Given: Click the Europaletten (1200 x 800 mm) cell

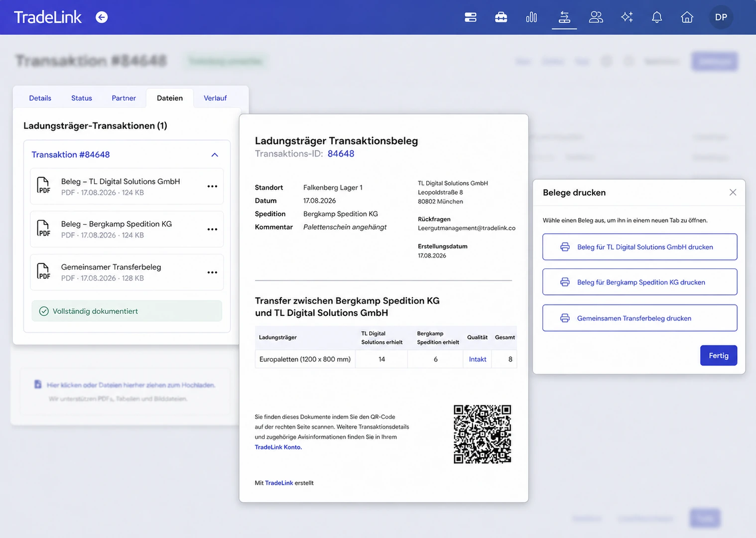Looking at the screenshot, I should click(x=305, y=359).
